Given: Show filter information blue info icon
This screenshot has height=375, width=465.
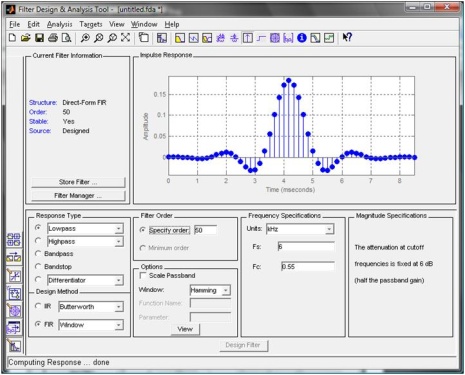Looking at the screenshot, I should [302, 38].
